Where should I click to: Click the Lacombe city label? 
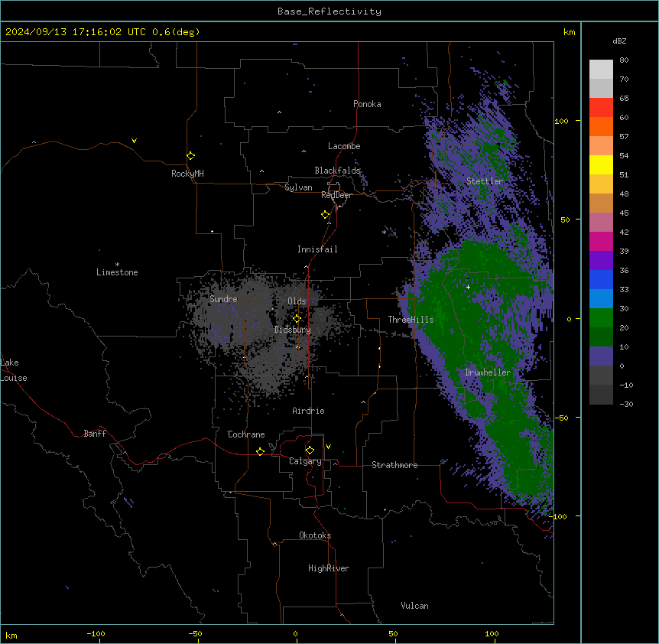tap(344, 146)
